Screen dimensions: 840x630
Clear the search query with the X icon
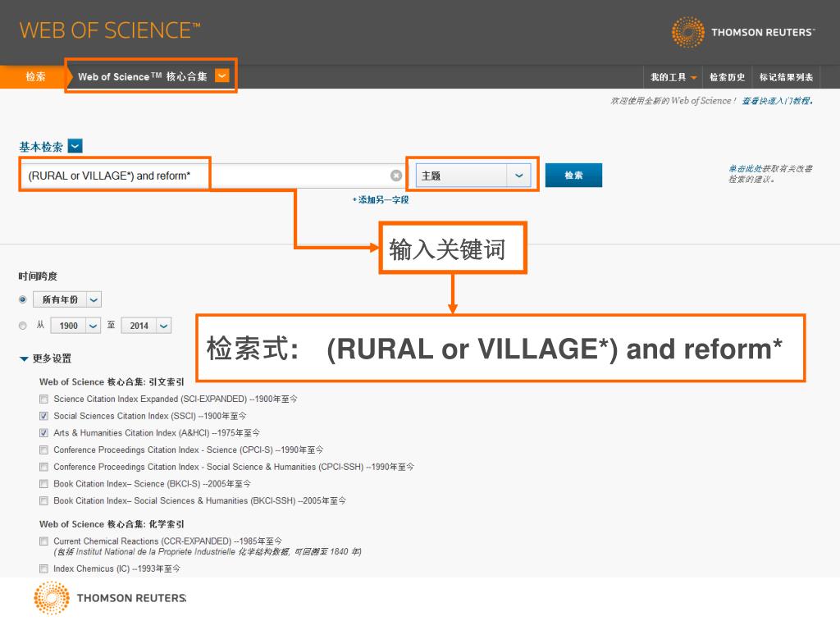tap(396, 176)
